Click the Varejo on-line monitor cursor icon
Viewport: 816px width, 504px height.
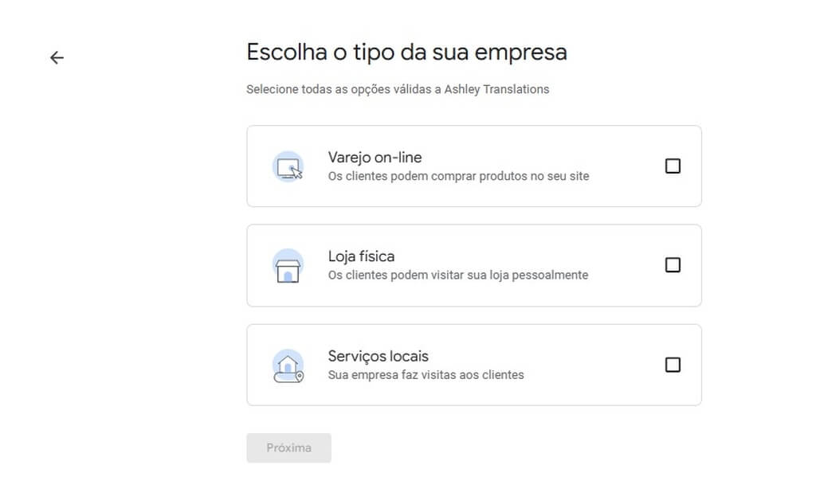tap(288, 166)
